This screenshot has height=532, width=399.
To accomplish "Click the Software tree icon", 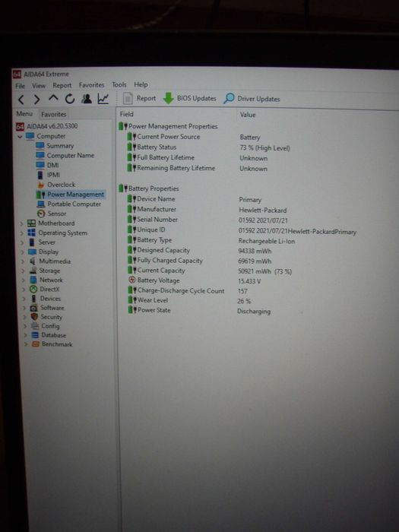I will pyautogui.click(x=34, y=308).
